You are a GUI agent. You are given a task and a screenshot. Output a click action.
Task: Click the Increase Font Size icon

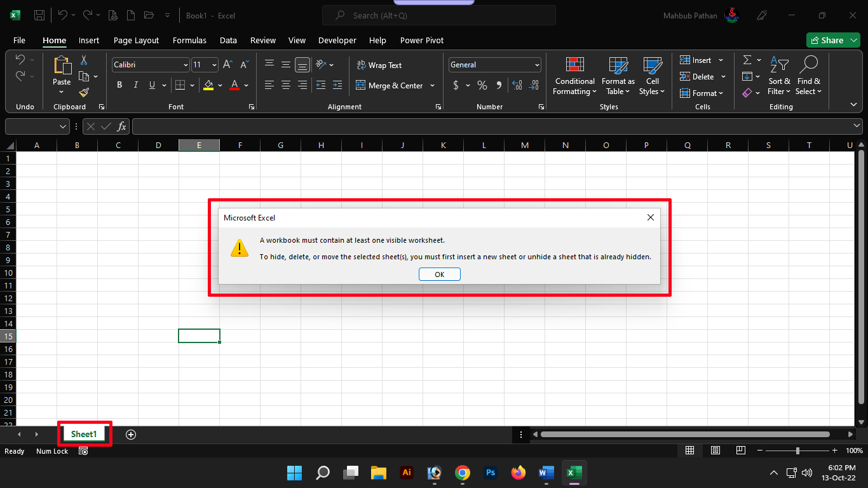227,65
